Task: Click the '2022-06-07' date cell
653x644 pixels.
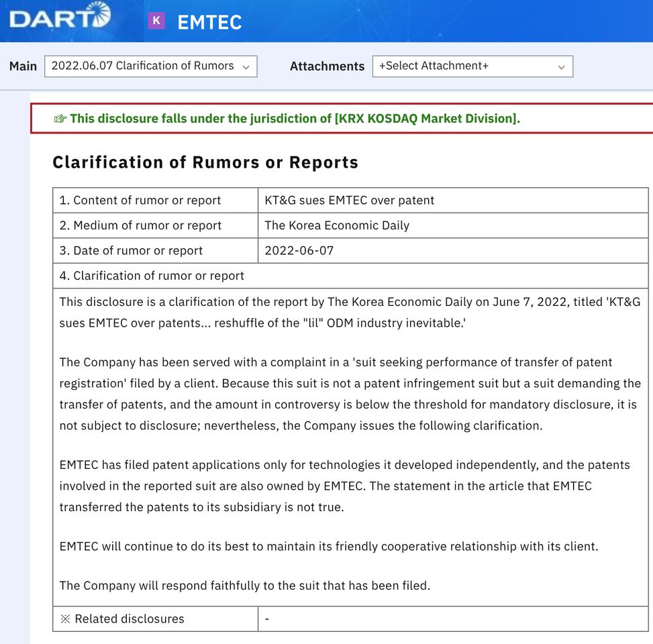Action: (x=453, y=251)
